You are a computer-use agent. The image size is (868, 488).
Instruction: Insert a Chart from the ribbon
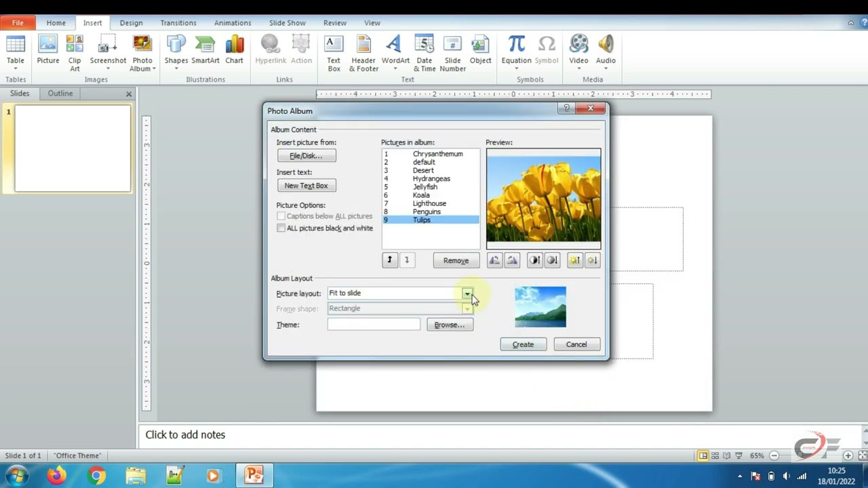234,51
